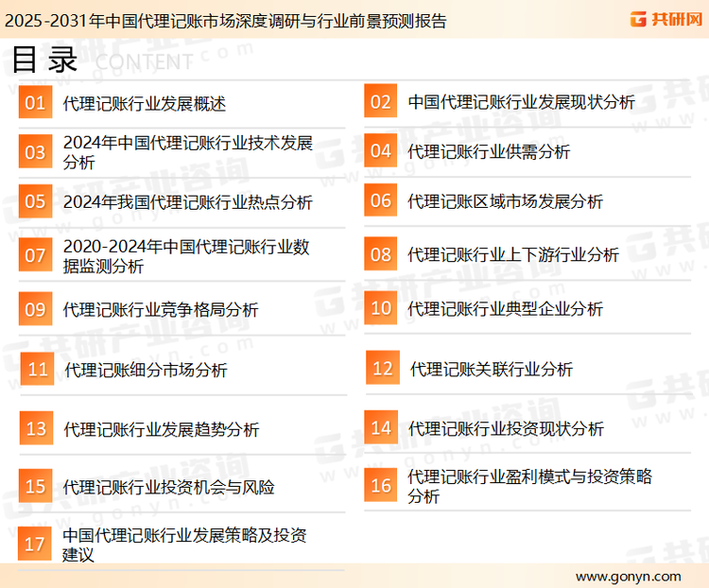Select chapter 代理记账行业竞争格局分析
This screenshot has width=709, height=588.
pyautogui.click(x=161, y=309)
